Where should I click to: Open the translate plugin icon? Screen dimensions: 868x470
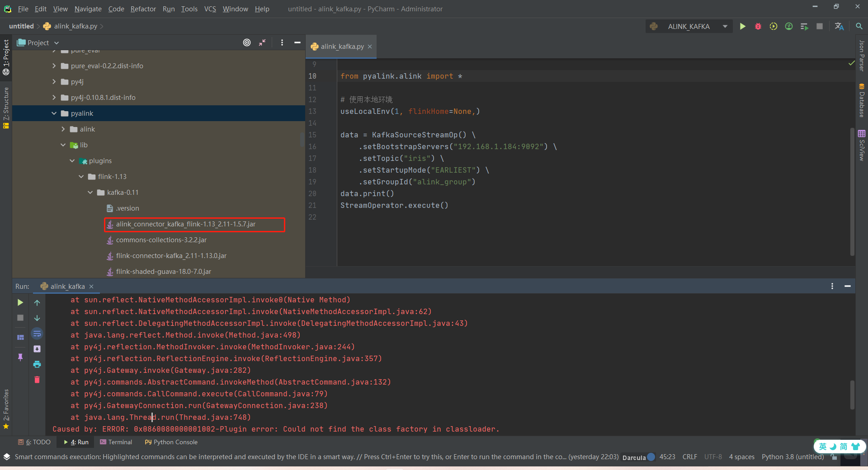[839, 27]
